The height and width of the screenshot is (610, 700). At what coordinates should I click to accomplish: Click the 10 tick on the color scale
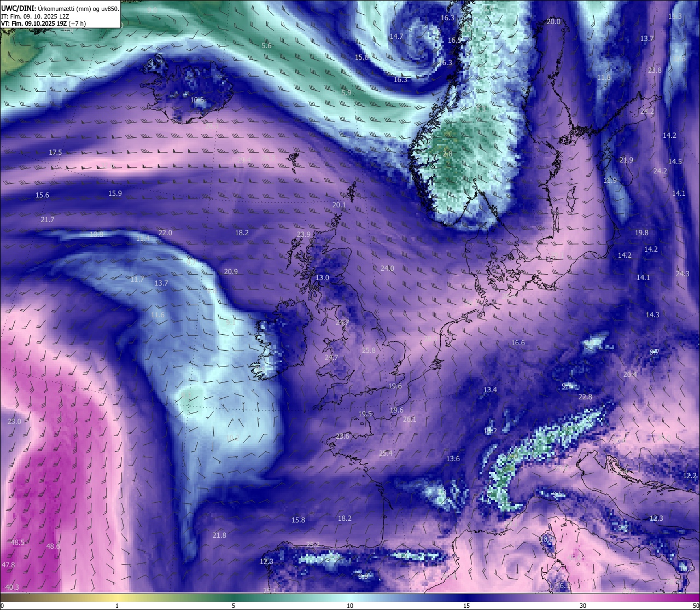click(x=350, y=606)
